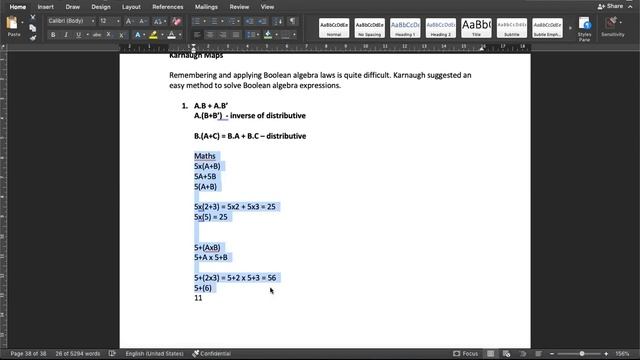Increase paragraph indent

tap(262, 21)
